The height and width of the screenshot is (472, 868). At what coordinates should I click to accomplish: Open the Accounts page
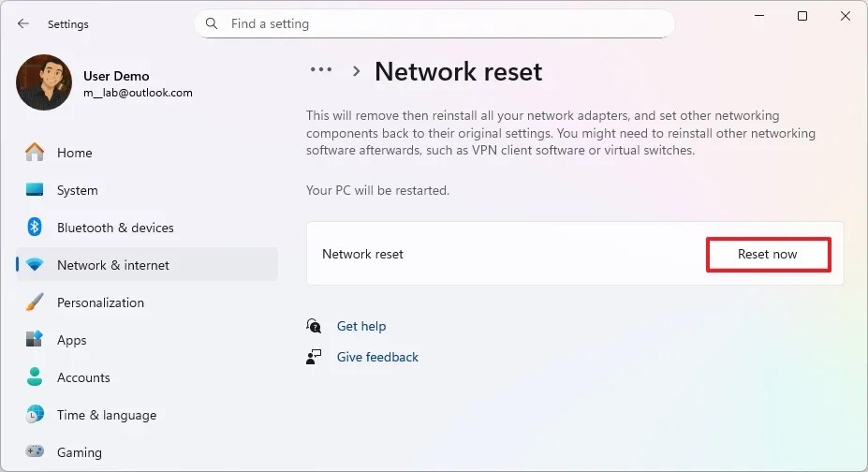tap(147, 377)
